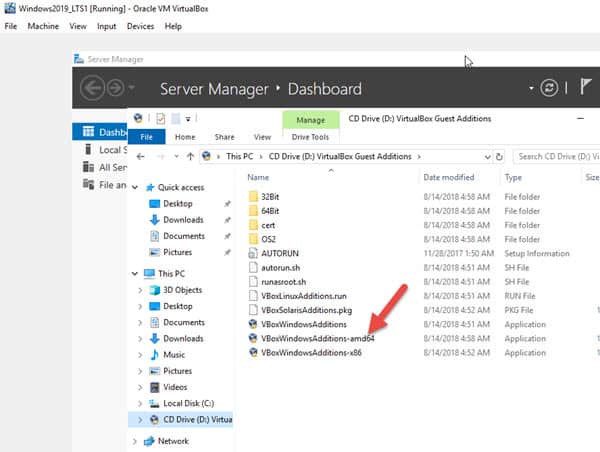Select AUTORUN setup information file icon
This screenshot has width=600, height=452.
tap(253, 253)
